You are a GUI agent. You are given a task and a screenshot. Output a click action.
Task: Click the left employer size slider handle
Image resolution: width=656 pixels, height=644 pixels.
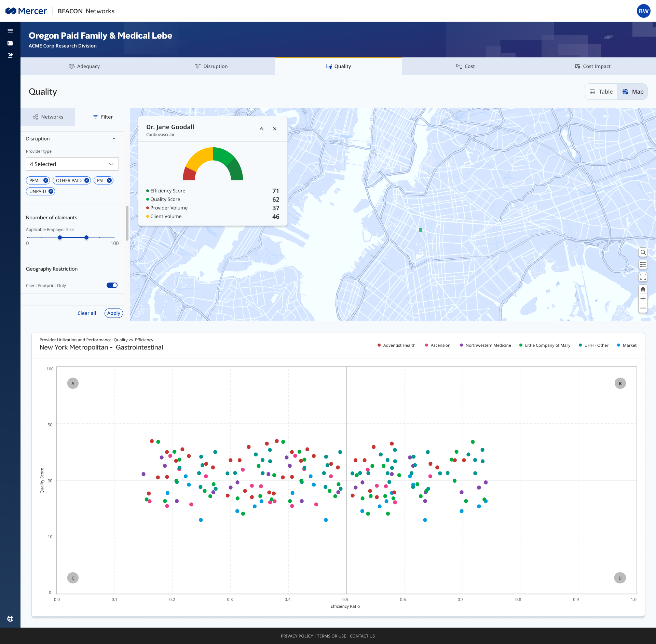(x=60, y=237)
